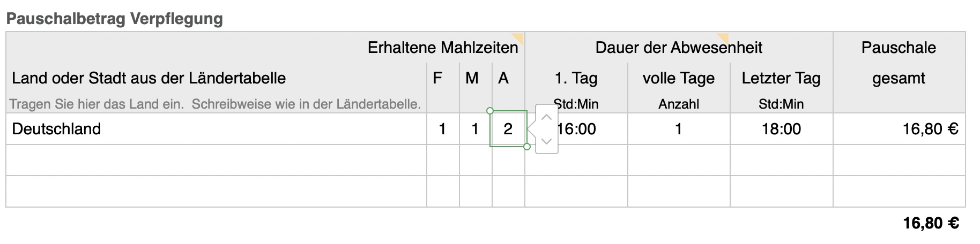Click the Pauschalbetrag Verpflegung table title
Viewport: 980px width, 244px height.
[x=115, y=19]
